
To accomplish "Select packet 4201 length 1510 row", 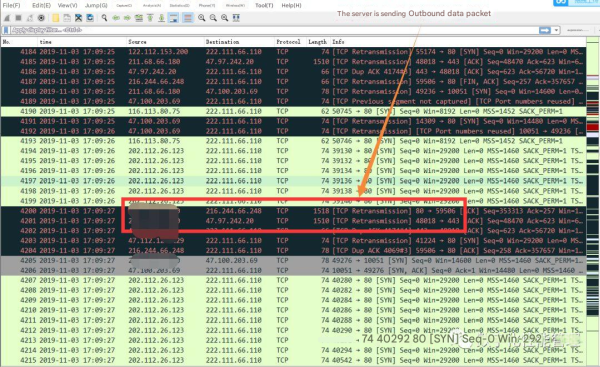I will [x=293, y=221].
